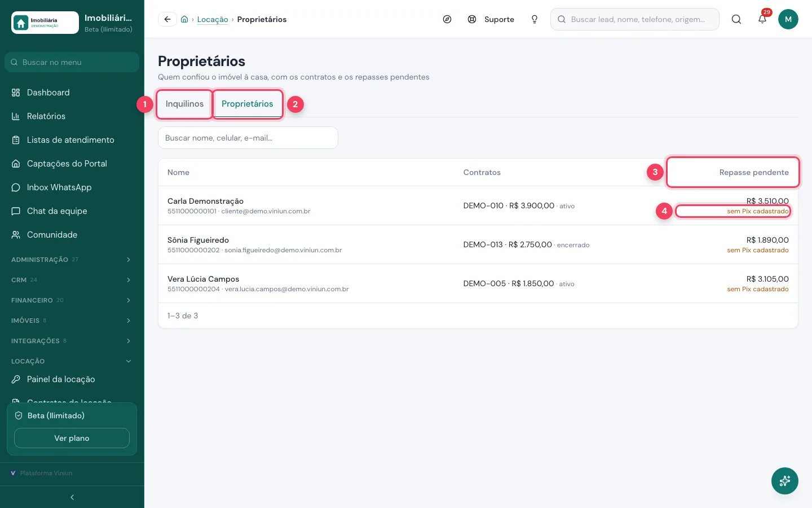Open the AI assistant sparkle button
The image size is (812, 508).
785,481
